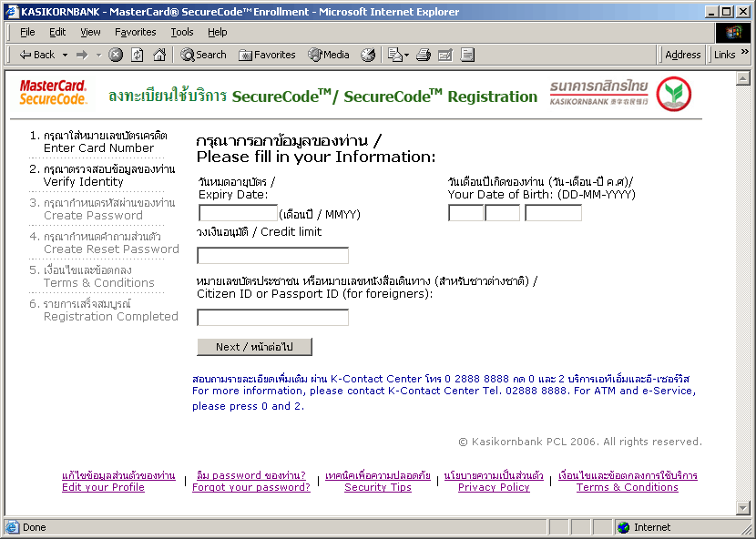Click step 1 Enter Card Number
This screenshot has height=539, width=756.
[97, 142]
